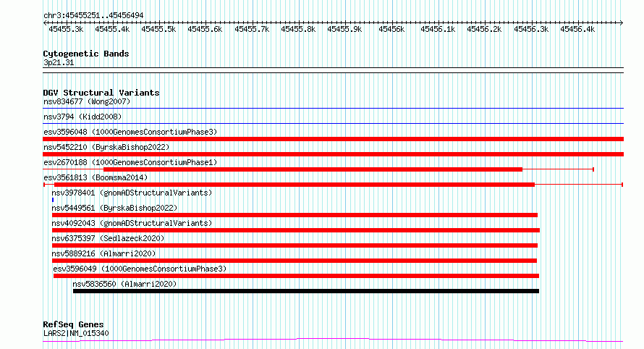
Task: Select the 3p21.31 band label
Action: click(59, 62)
